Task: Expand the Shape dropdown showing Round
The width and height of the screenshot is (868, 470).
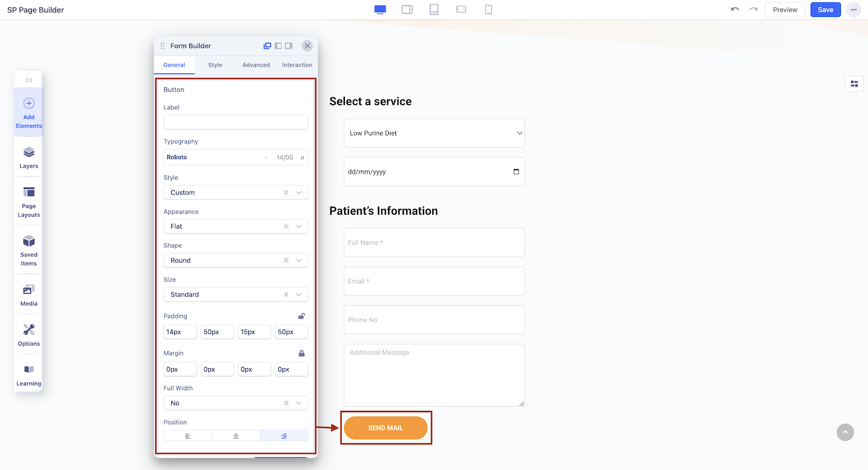Action: click(x=236, y=260)
